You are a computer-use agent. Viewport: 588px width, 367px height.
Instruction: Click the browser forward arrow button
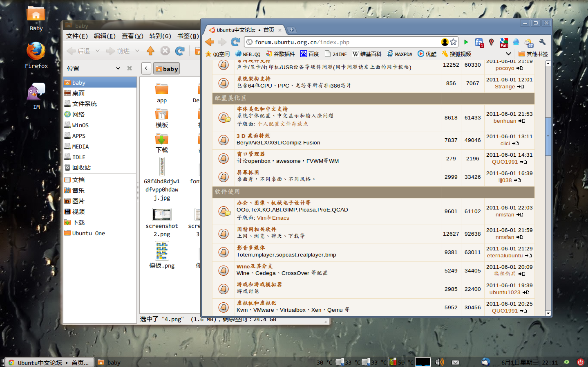point(222,42)
